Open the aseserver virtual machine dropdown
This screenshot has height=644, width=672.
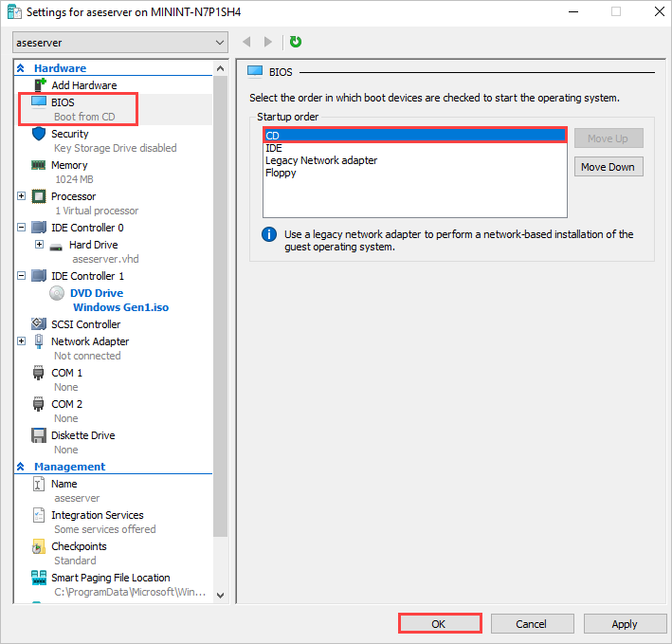pyautogui.click(x=120, y=43)
